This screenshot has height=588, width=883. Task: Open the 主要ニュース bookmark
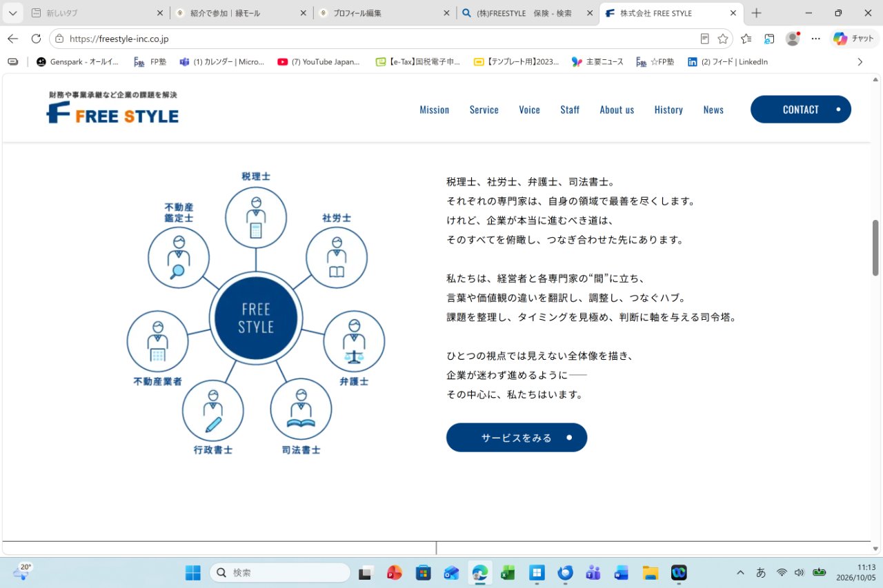pos(597,62)
